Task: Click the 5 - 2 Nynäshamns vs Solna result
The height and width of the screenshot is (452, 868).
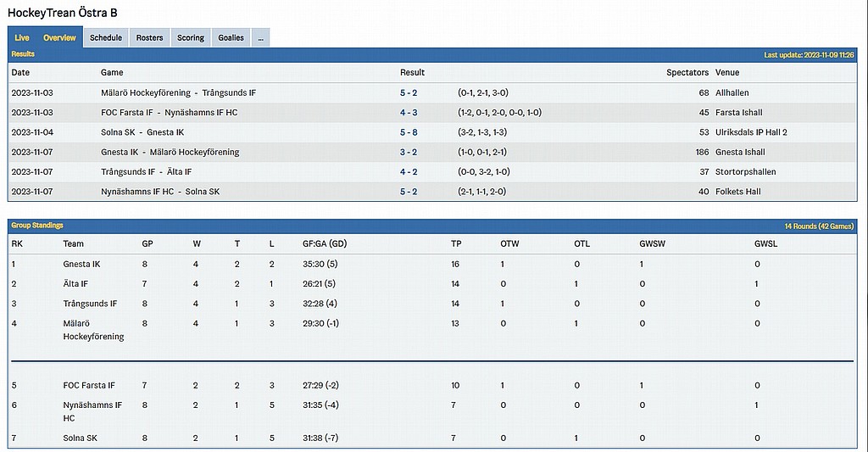Action: 409,192
